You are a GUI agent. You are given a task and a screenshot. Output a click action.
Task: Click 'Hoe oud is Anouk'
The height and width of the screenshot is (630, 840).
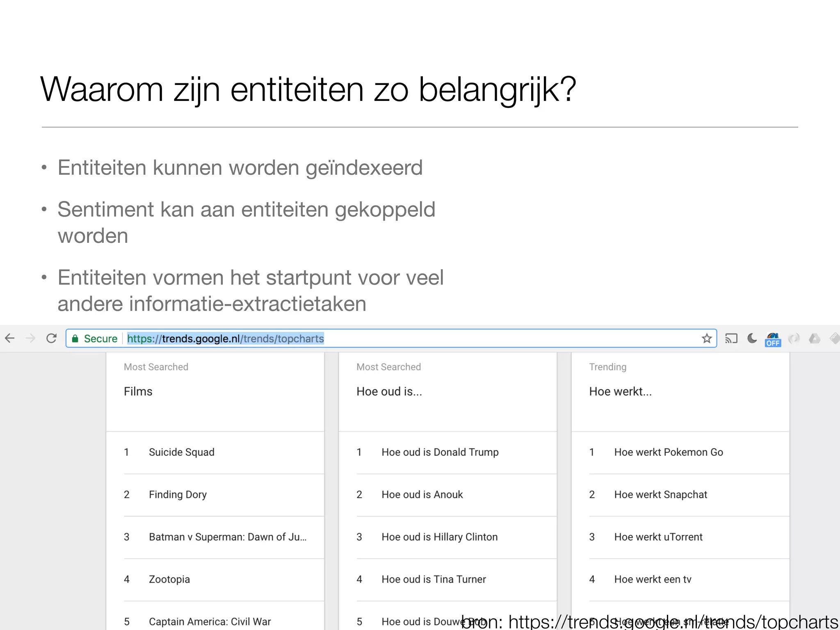[x=422, y=495]
